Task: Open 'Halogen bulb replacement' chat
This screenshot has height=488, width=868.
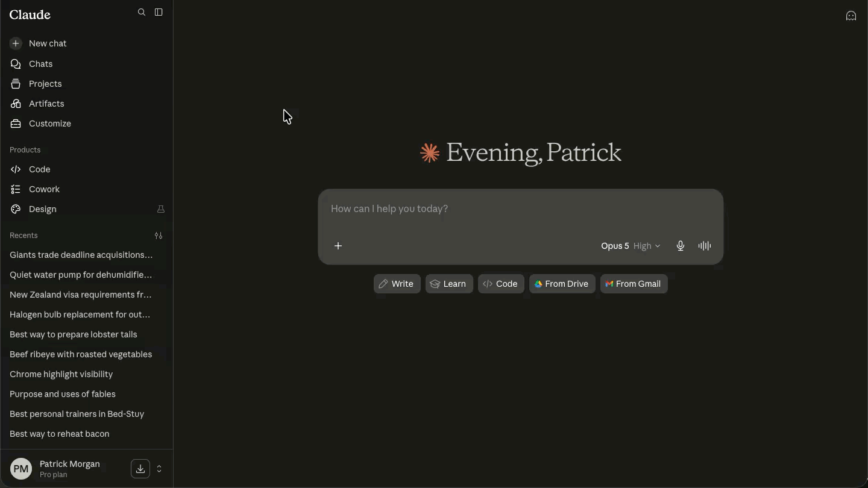Action: [87, 314]
